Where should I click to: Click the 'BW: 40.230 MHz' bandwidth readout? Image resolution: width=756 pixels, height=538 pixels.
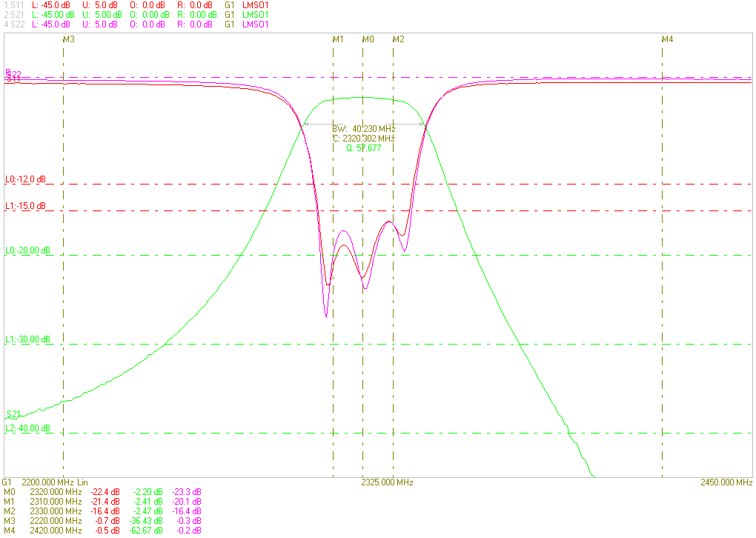[x=363, y=129]
